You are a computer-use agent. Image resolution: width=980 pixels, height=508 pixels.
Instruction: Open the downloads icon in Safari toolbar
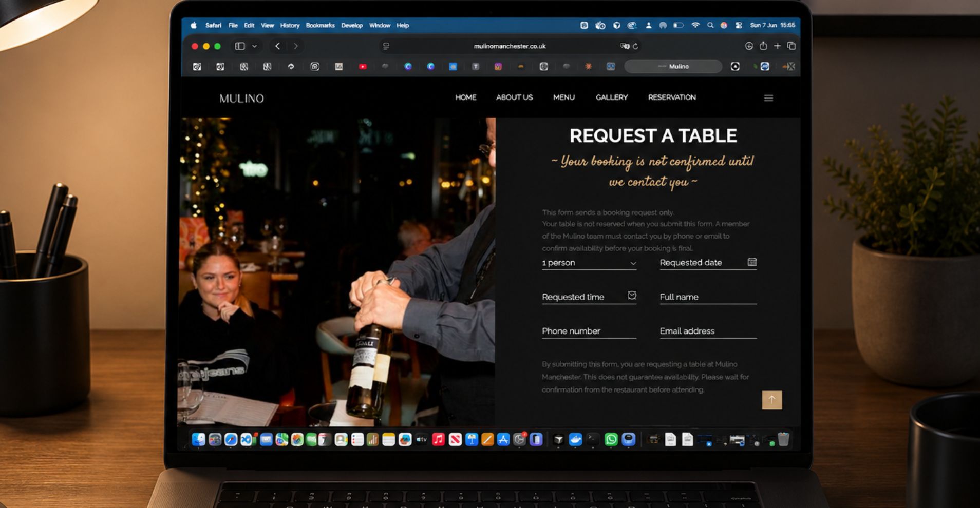[749, 46]
